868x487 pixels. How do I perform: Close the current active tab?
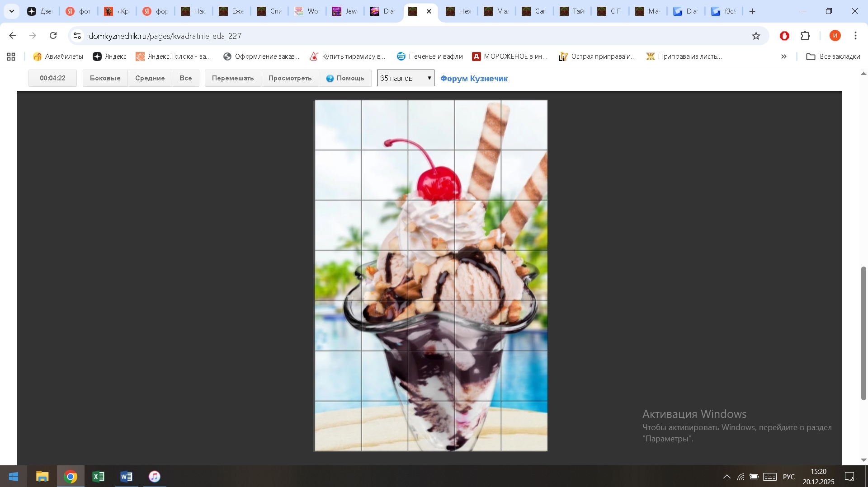coord(429,11)
